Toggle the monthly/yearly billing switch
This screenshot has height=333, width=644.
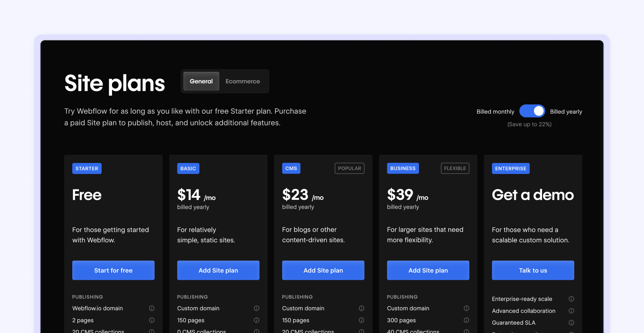(532, 111)
